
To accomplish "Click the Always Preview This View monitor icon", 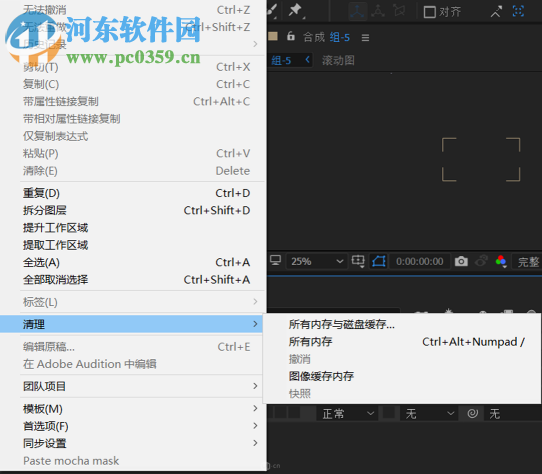I will tap(275, 260).
